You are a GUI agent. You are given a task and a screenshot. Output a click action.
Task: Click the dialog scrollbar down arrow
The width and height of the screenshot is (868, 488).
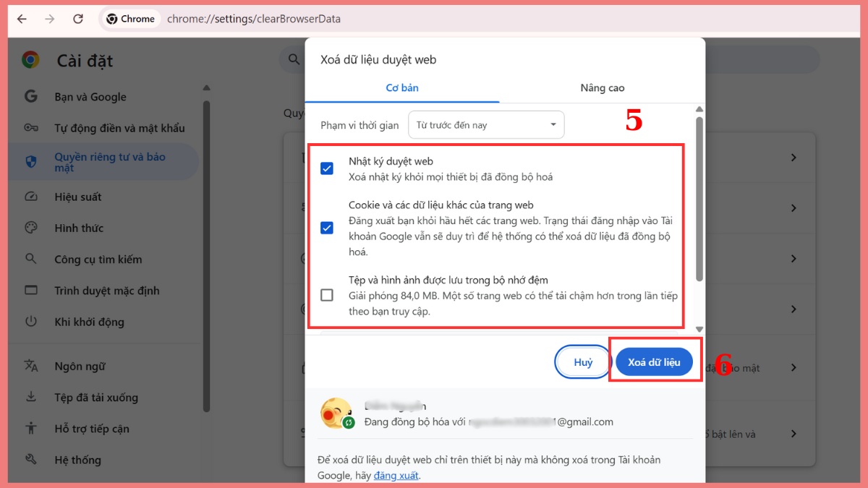tap(699, 329)
